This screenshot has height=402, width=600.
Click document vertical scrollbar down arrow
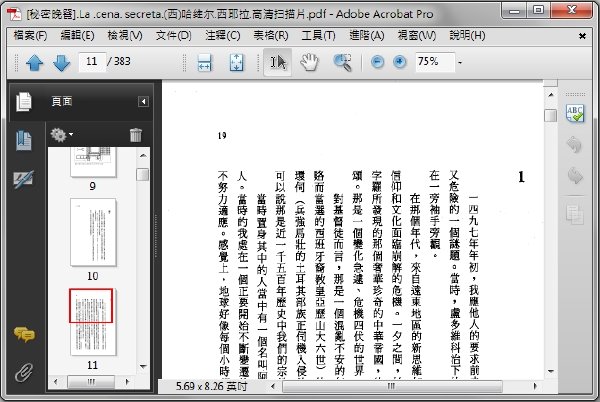551,371
